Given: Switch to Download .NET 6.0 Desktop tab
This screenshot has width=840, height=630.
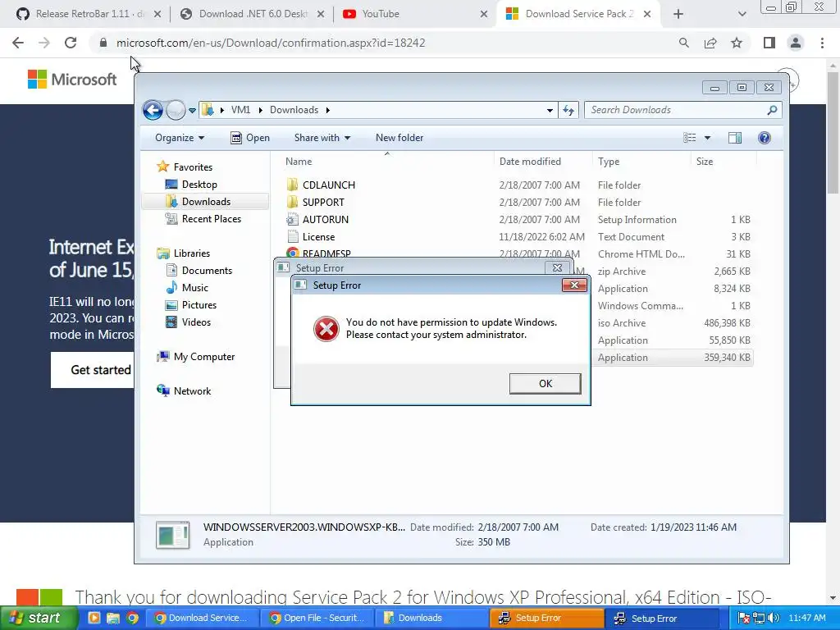Looking at the screenshot, I should pos(252,14).
